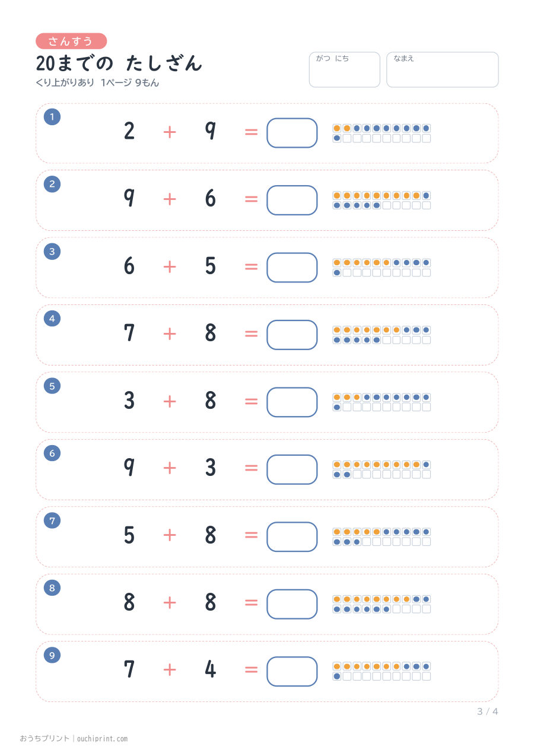This screenshot has width=534, height=756.
Task: Click the 20までの たしざん title
Action: coord(119,63)
